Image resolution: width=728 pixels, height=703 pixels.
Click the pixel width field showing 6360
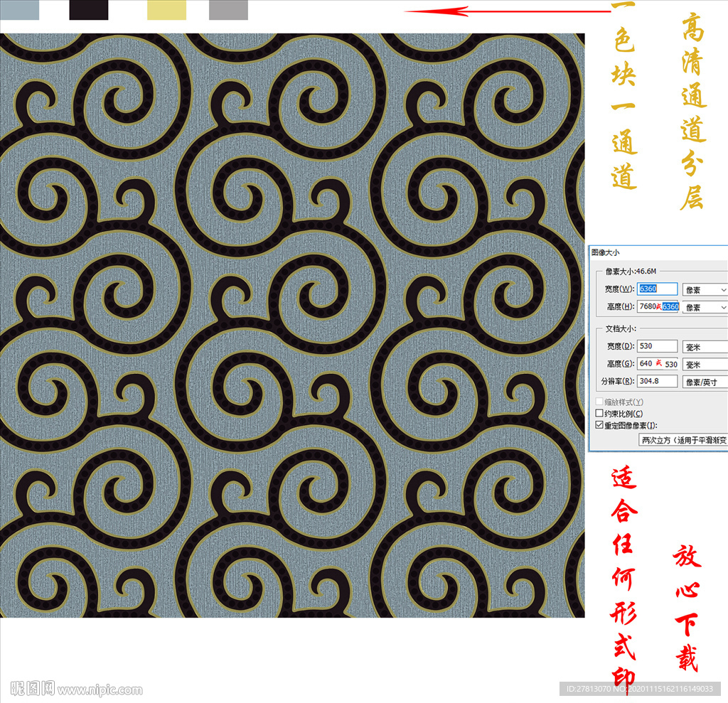(x=657, y=289)
